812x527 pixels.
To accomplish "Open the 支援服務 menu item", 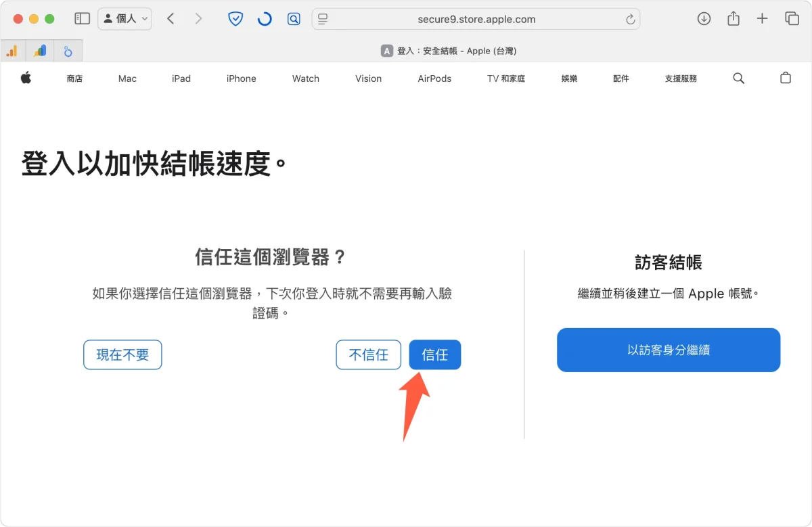I will click(681, 78).
